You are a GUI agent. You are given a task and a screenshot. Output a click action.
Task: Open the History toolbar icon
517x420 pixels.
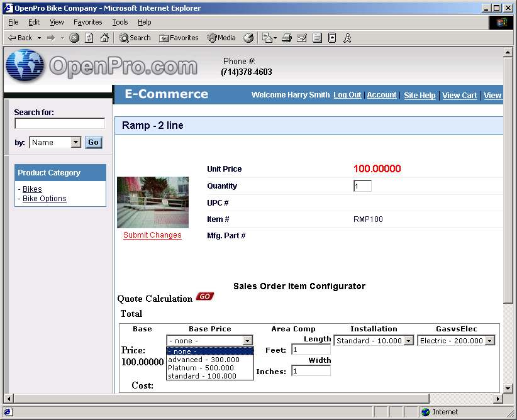pyautogui.click(x=248, y=38)
